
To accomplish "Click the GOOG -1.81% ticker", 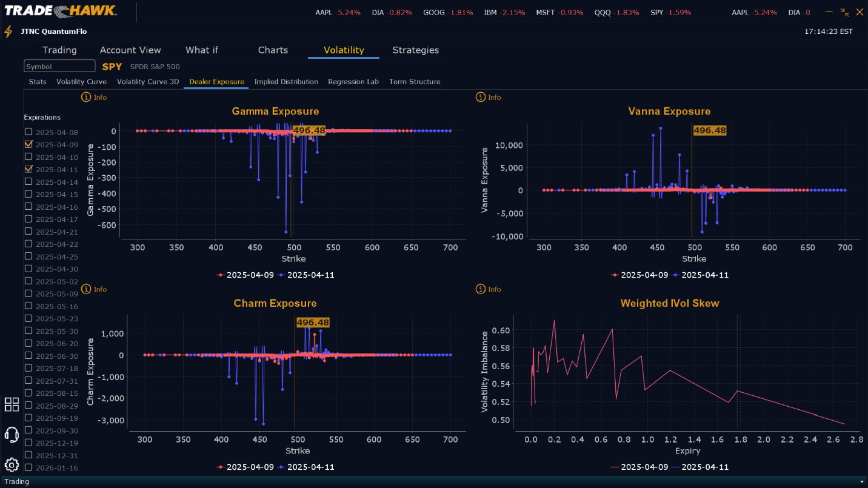I will coord(448,12).
